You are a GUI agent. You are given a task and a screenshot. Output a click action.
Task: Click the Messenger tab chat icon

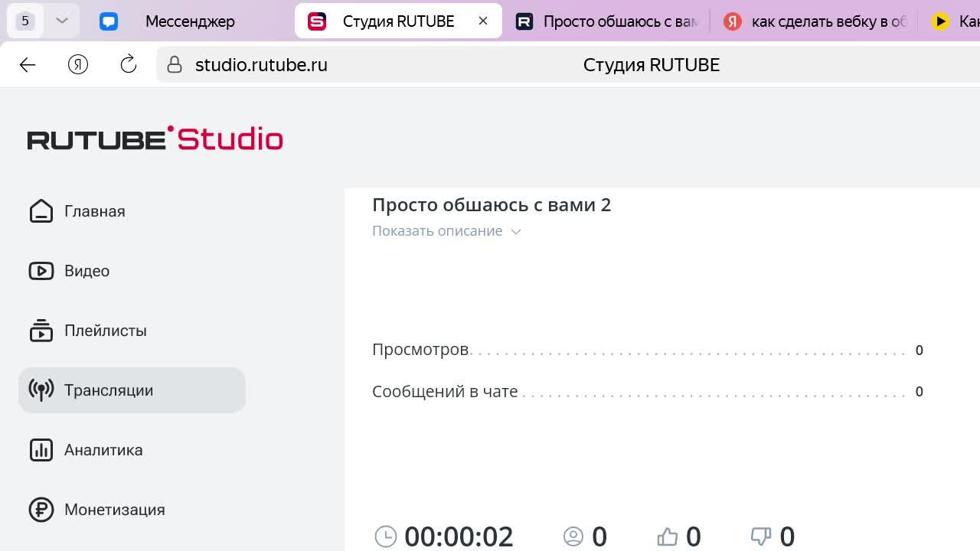pos(109,21)
